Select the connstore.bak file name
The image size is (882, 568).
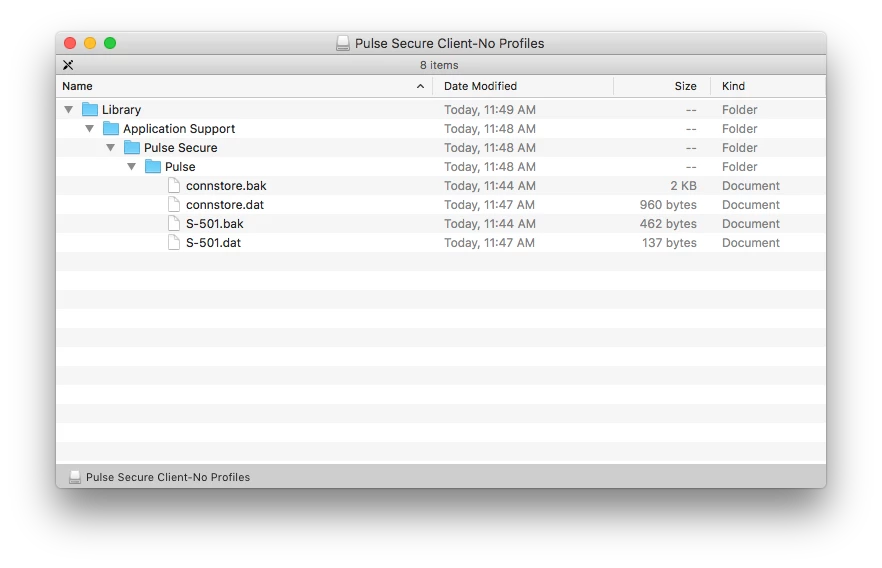226,186
